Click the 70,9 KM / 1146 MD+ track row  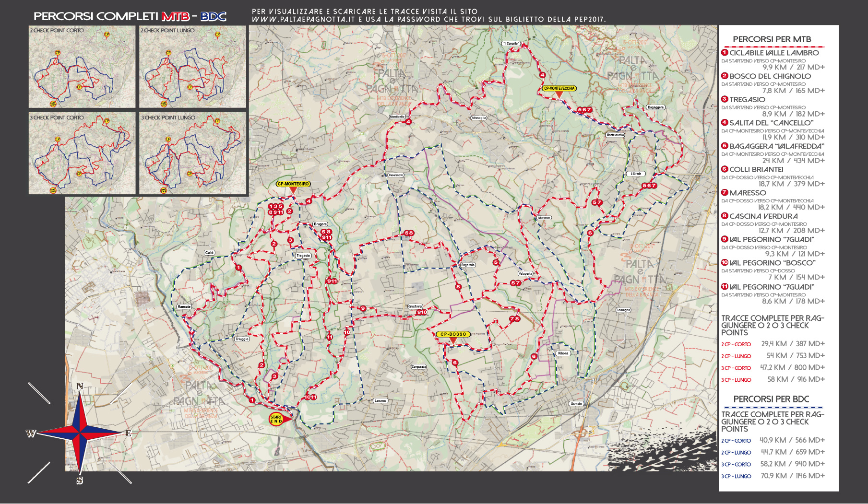pyautogui.click(x=773, y=476)
